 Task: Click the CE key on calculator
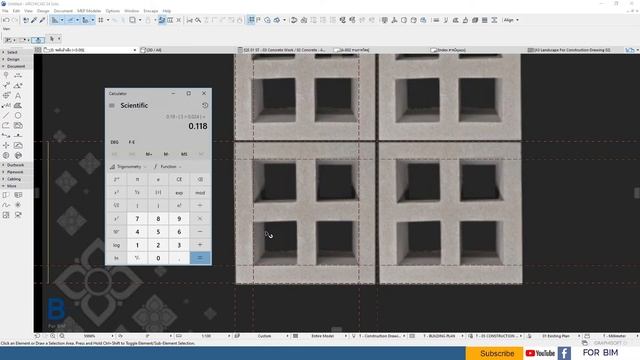179,180
